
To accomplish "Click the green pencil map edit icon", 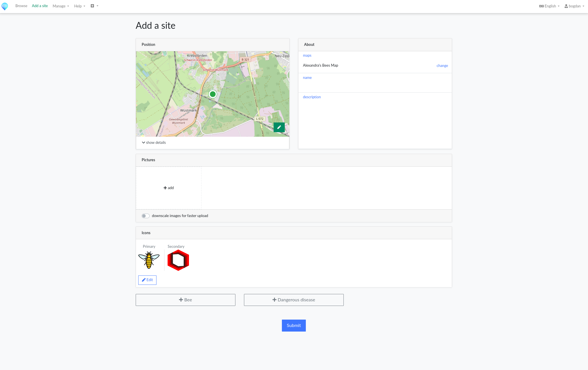I will [x=279, y=127].
